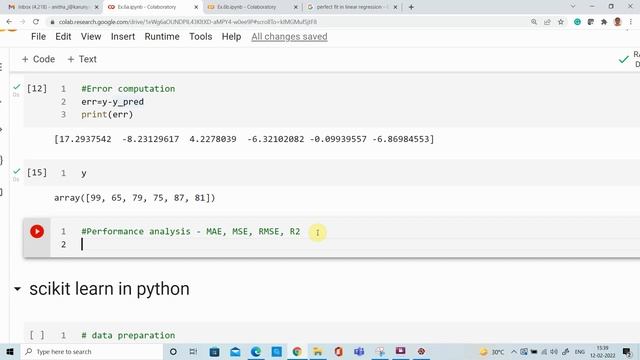The height and width of the screenshot is (360, 640).
Task: Click the #Performance analysis comment line
Action: tap(191, 231)
